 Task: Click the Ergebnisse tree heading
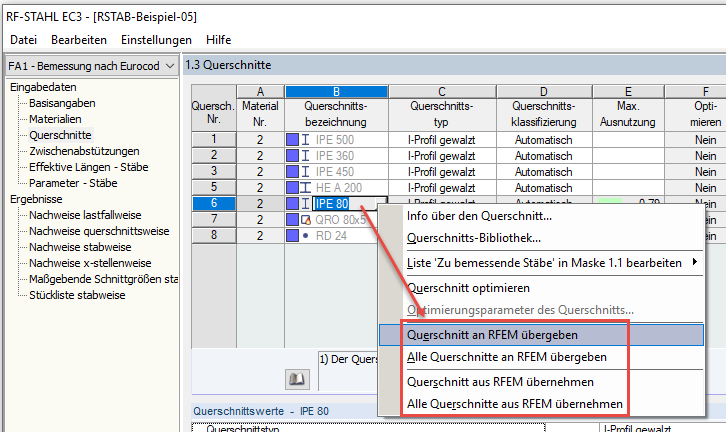click(36, 199)
